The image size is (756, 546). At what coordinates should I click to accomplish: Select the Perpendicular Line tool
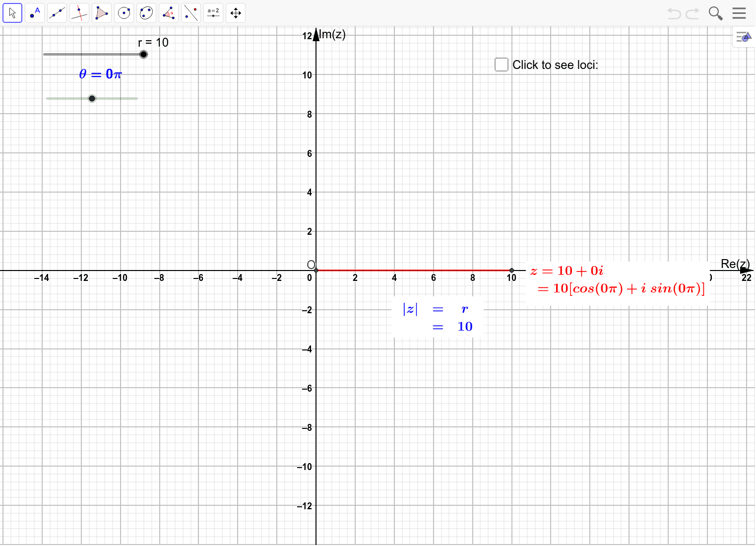79,12
